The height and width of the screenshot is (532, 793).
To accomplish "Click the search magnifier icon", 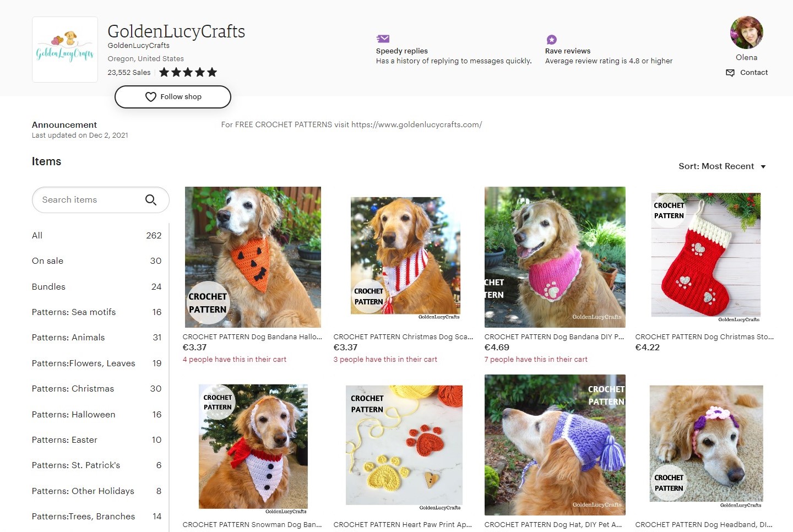I will coord(151,200).
